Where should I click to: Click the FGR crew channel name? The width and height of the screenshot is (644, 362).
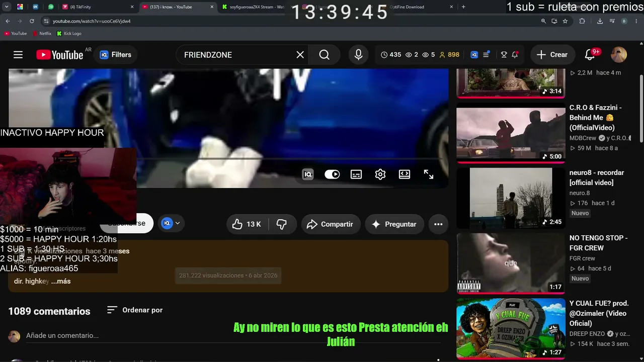coord(582,258)
